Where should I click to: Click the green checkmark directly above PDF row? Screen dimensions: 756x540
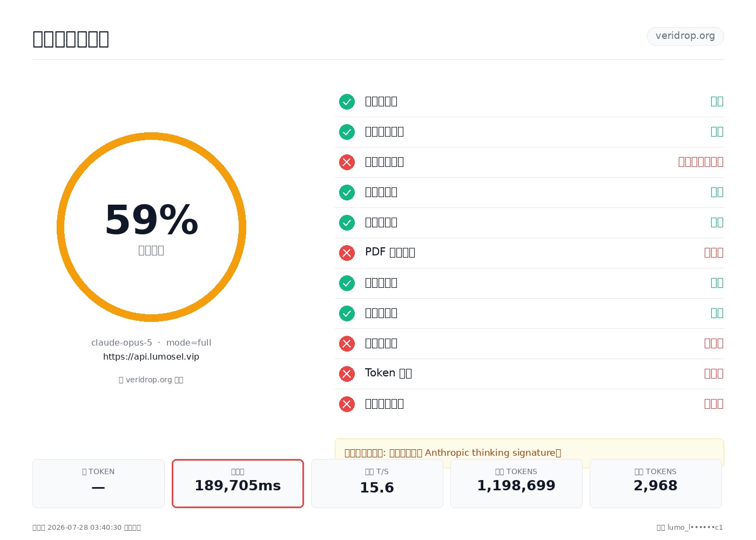point(347,222)
